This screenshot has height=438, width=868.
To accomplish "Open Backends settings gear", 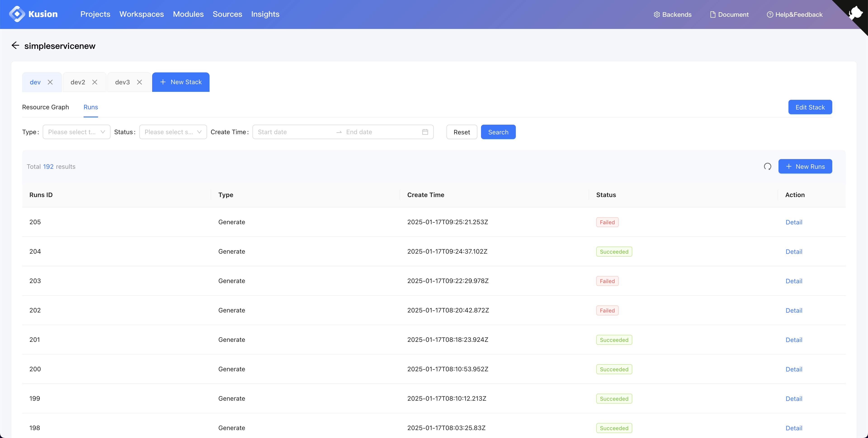I will coord(657,14).
